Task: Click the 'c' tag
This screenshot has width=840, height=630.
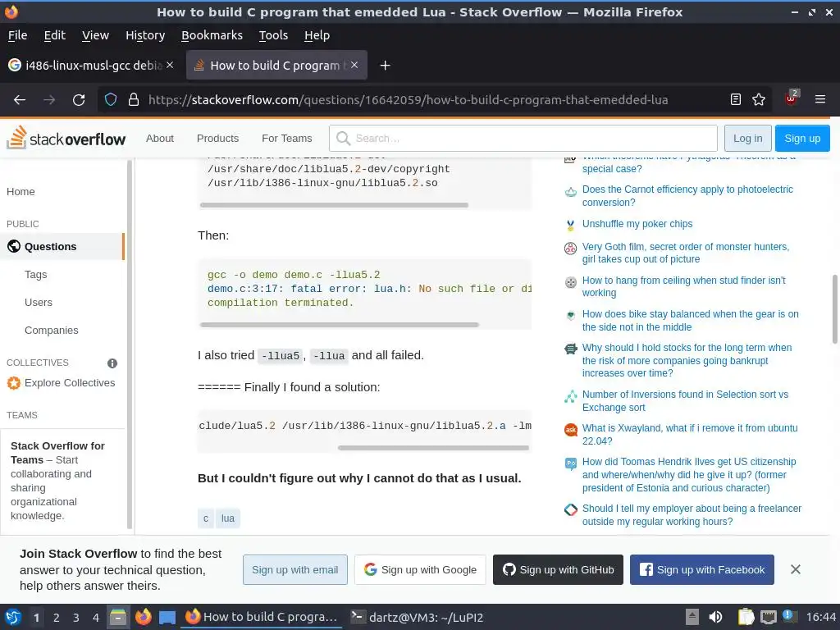Action: [x=206, y=518]
